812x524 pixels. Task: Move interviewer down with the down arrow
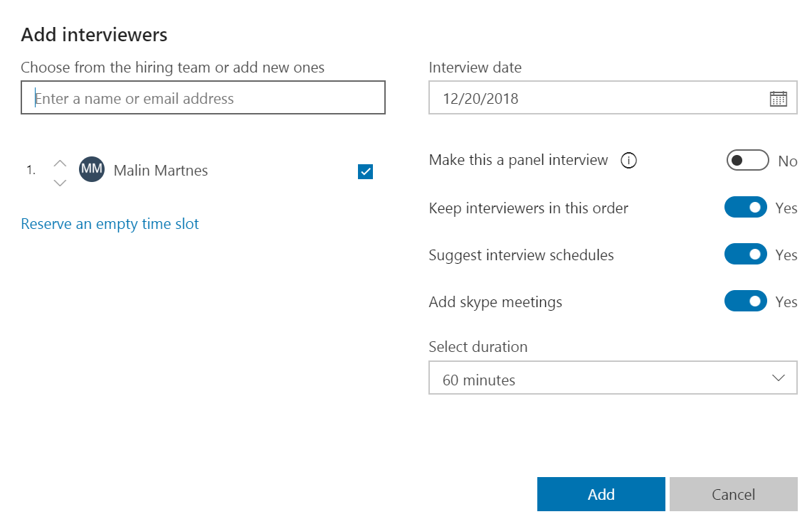click(60, 183)
